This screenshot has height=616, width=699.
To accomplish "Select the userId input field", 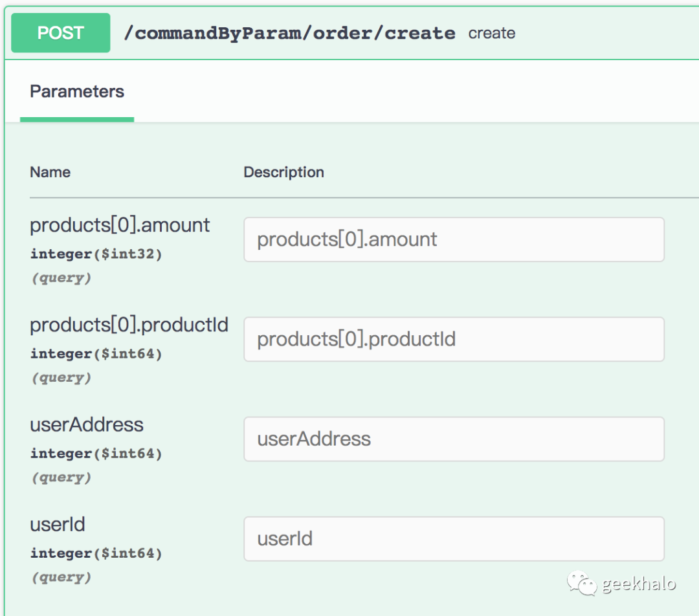I will coord(454,538).
